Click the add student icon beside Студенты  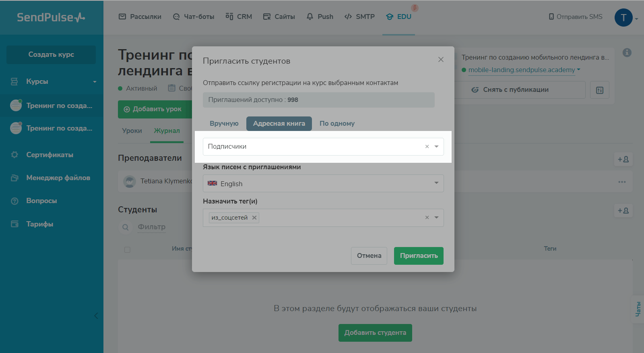tap(623, 211)
